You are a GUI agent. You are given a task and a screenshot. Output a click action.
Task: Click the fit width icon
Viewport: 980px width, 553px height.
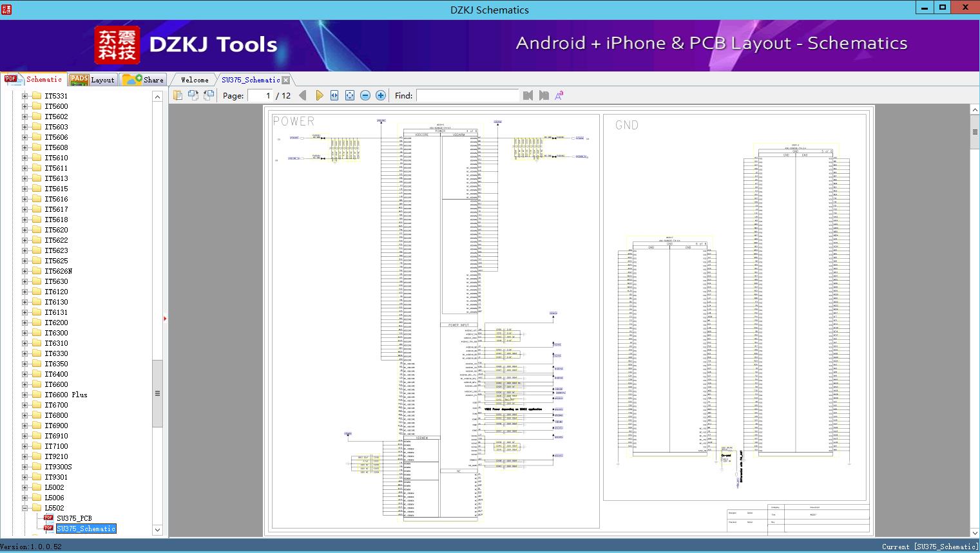point(334,95)
